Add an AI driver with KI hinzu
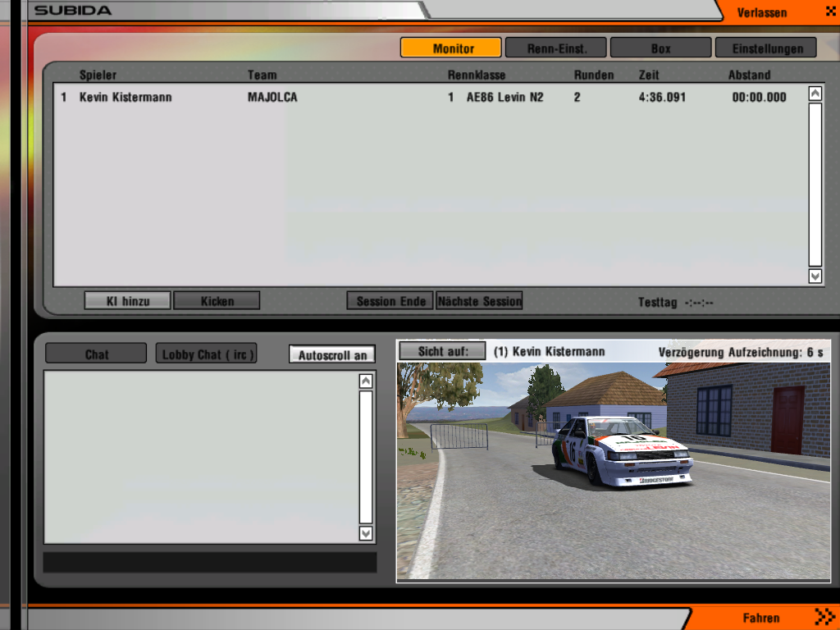 click(x=127, y=301)
